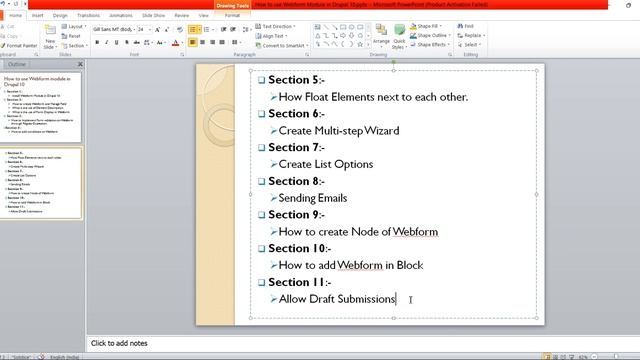Select the right arrow shape in gallery
Viewport: 640px width, 360px height.
point(343,36)
